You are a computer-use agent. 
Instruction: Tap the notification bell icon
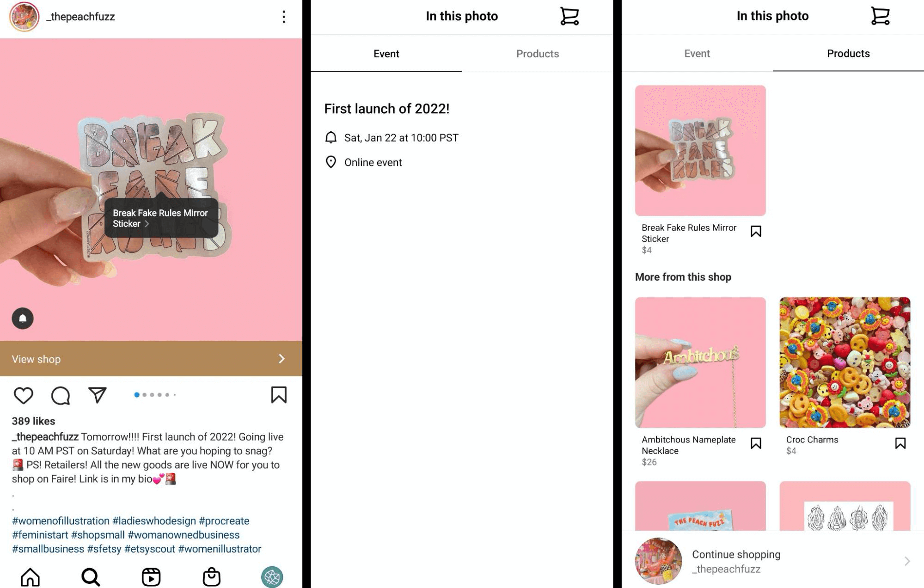pos(22,318)
